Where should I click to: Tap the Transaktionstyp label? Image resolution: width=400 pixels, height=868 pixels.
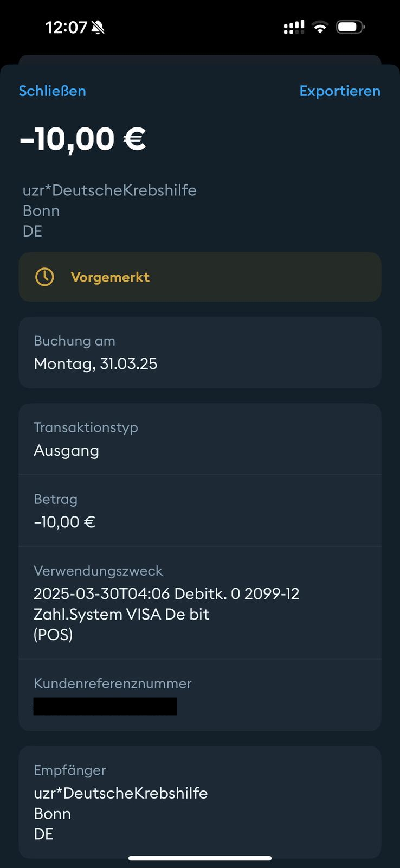coord(86,427)
